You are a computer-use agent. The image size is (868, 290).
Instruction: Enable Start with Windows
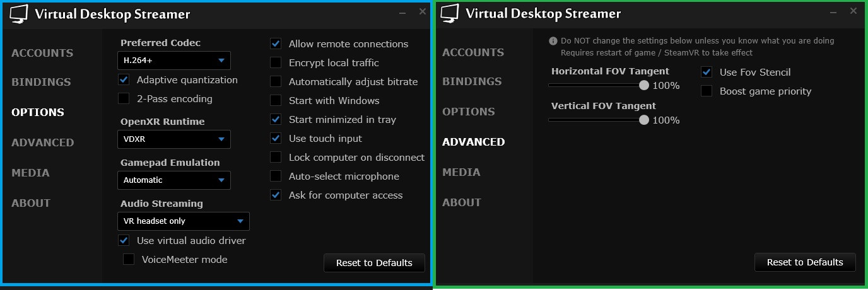click(276, 101)
